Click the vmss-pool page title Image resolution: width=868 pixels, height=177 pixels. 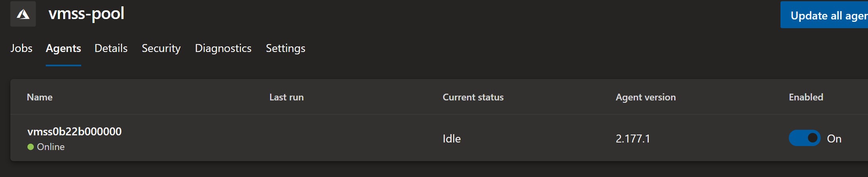[86, 13]
